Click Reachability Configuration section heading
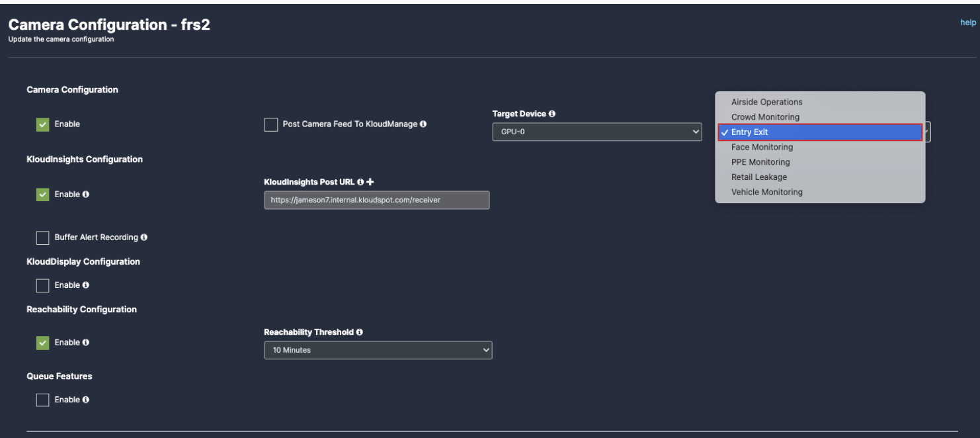 click(x=81, y=309)
